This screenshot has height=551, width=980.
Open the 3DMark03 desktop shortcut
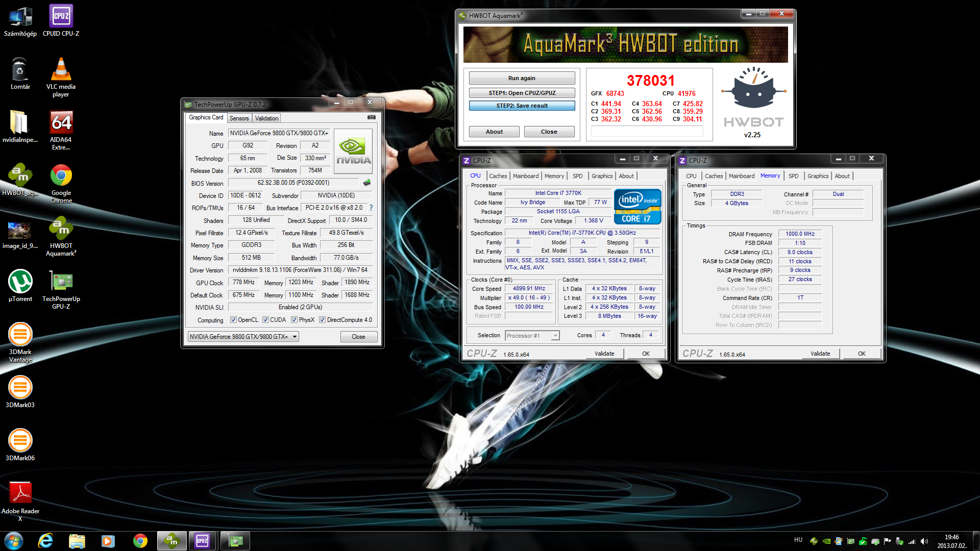click(x=20, y=392)
